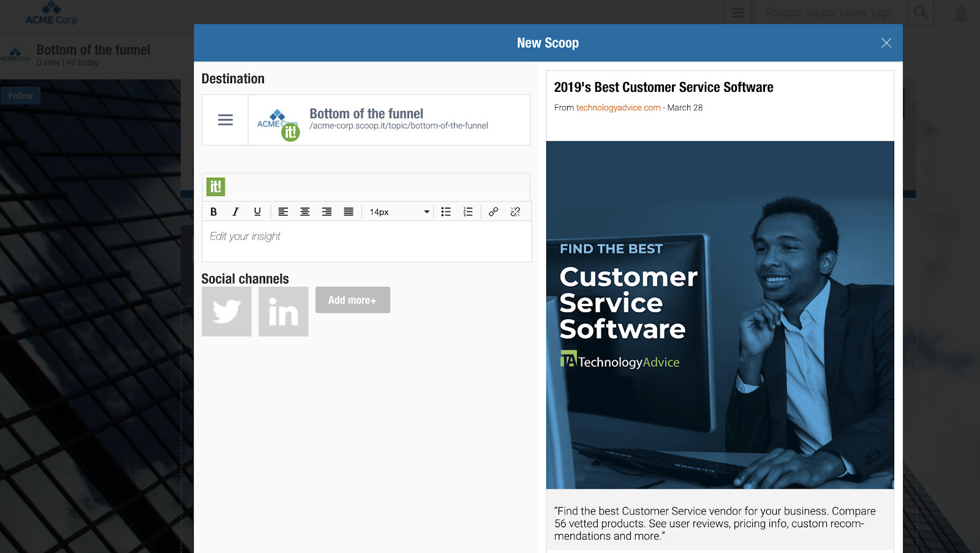Underline the insight text
Screen dimensions: 980x553
click(257, 212)
